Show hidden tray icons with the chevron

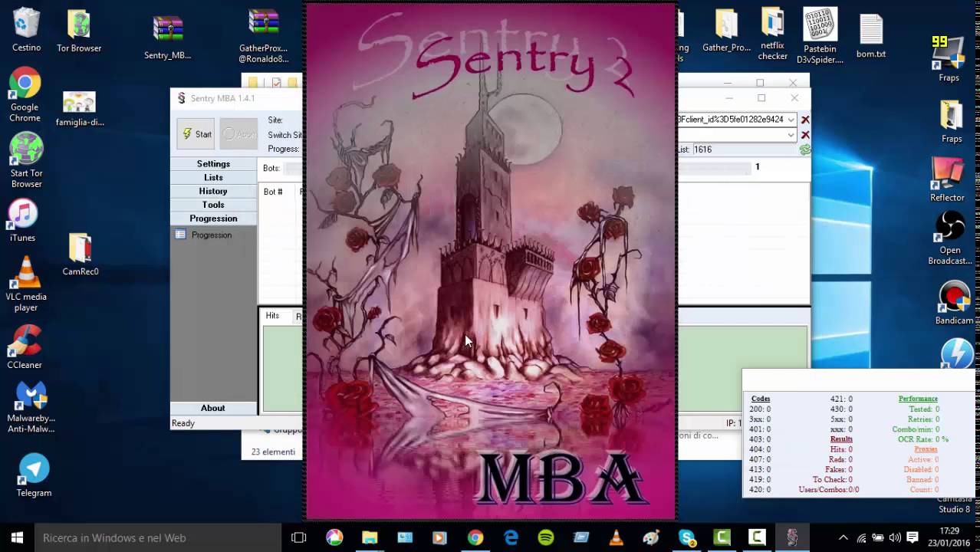(x=844, y=537)
